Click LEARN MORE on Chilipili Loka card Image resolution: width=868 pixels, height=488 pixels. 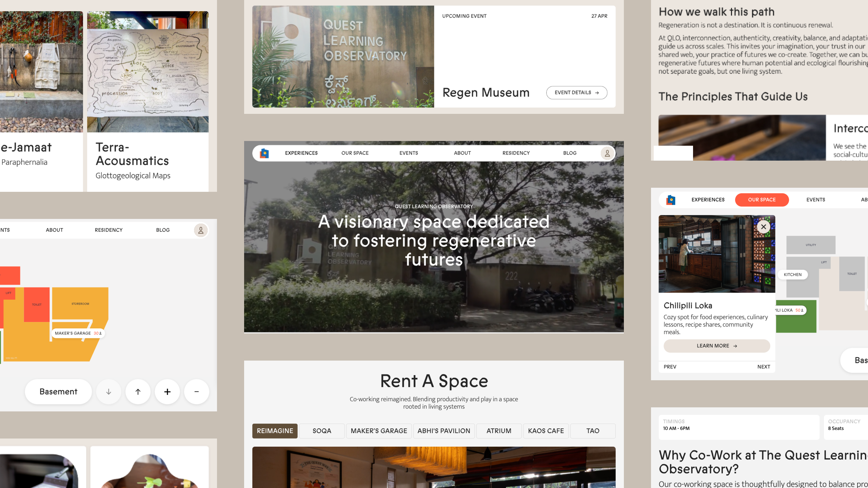tap(716, 346)
